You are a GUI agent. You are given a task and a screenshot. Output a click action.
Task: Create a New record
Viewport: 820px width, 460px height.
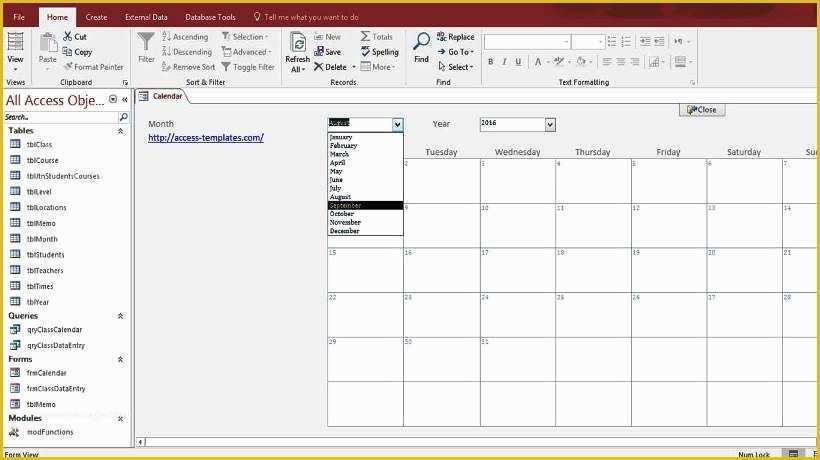[x=327, y=37]
